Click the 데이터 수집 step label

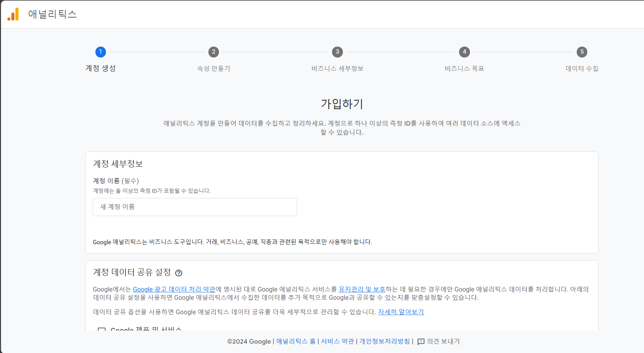point(582,68)
